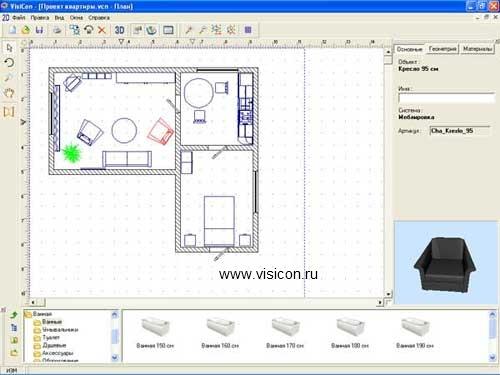Click the group-selection icon left of rotate
This screenshot has height=375, width=500.
[x=75, y=30]
